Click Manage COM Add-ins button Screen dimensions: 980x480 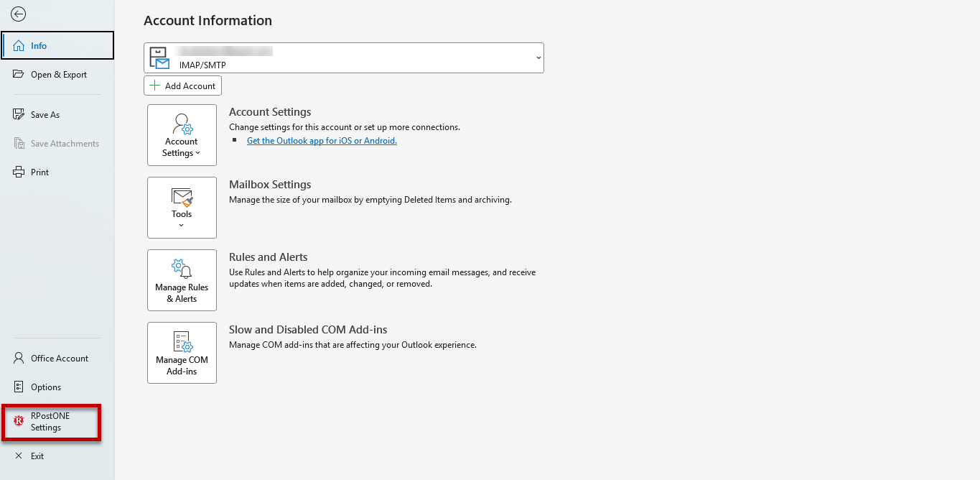tap(182, 353)
